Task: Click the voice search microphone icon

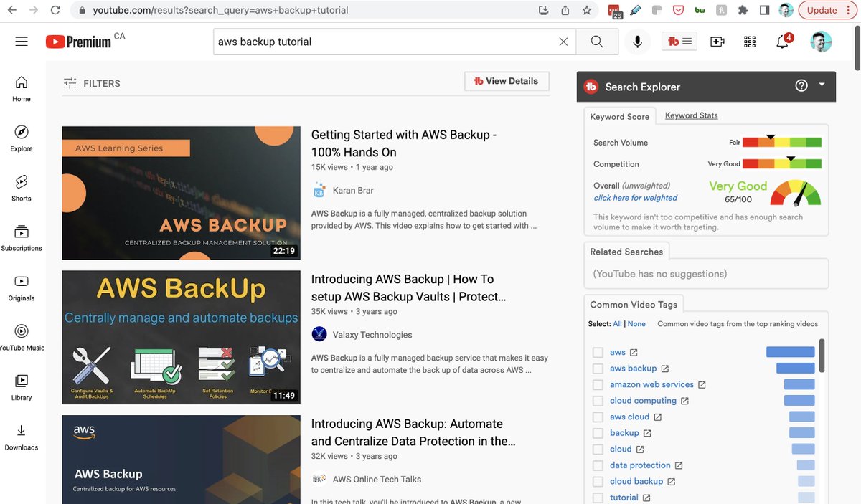Action: pos(637,42)
